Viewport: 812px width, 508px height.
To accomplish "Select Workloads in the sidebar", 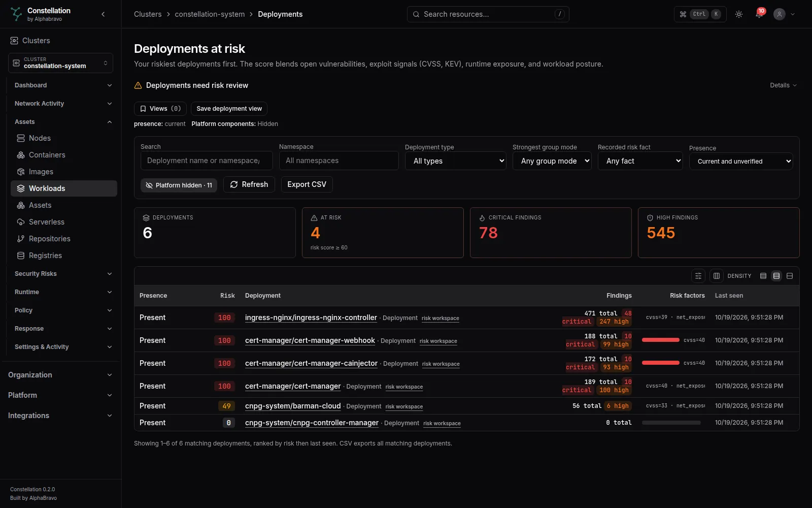I will point(63,188).
